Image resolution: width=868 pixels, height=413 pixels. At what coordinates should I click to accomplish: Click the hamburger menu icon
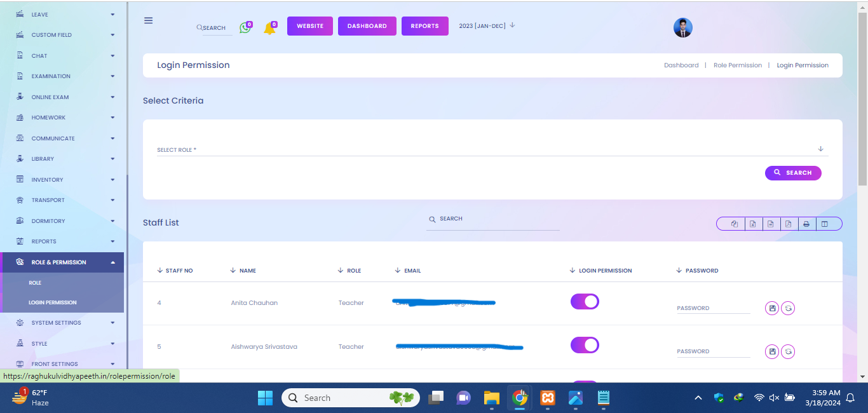coord(149,20)
